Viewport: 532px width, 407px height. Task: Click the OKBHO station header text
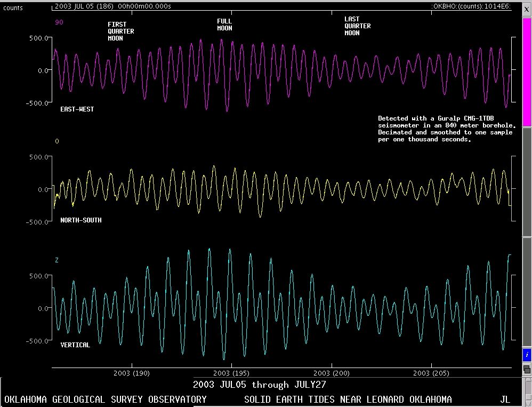(x=471, y=7)
